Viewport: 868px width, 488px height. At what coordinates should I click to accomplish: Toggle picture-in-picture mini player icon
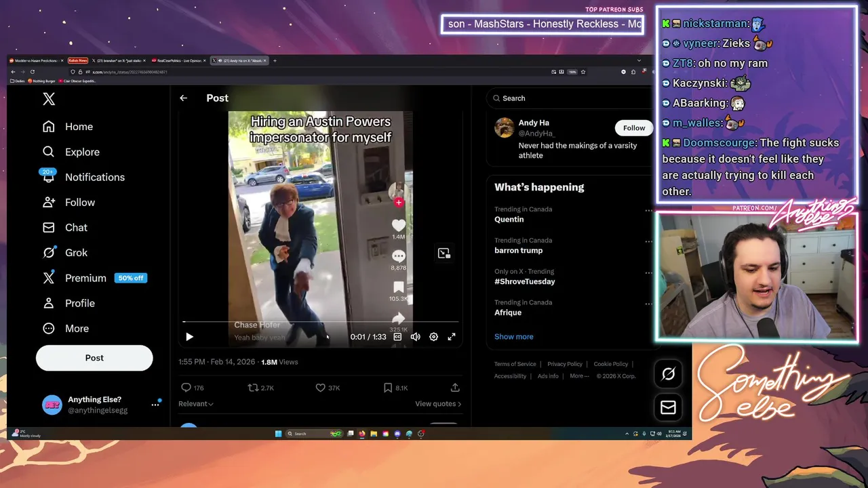443,253
